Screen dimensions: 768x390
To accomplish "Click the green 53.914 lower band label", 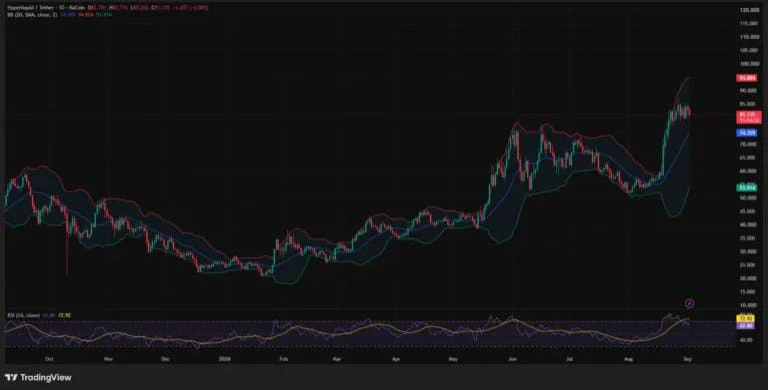I will [x=748, y=188].
